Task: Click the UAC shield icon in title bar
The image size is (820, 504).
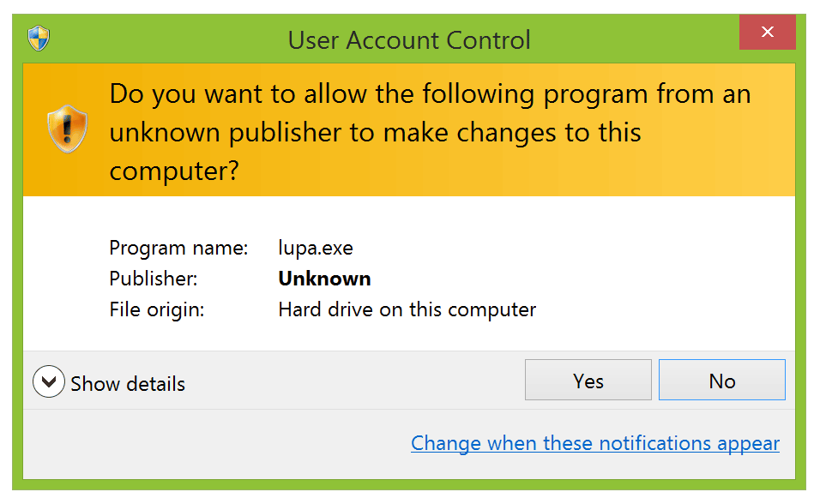Action: (x=39, y=38)
